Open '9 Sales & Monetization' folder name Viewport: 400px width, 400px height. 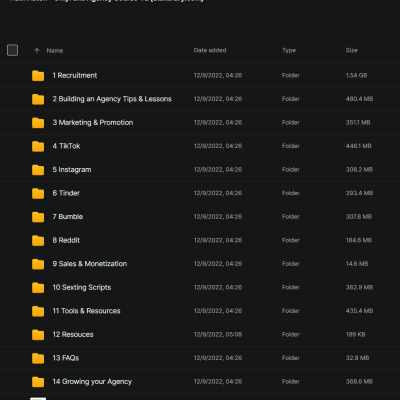point(90,264)
